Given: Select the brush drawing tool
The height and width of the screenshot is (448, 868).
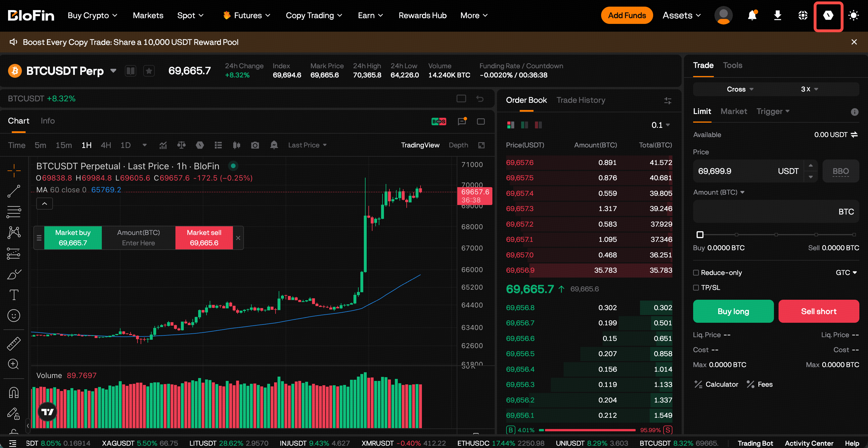Looking at the screenshot, I should [x=14, y=274].
